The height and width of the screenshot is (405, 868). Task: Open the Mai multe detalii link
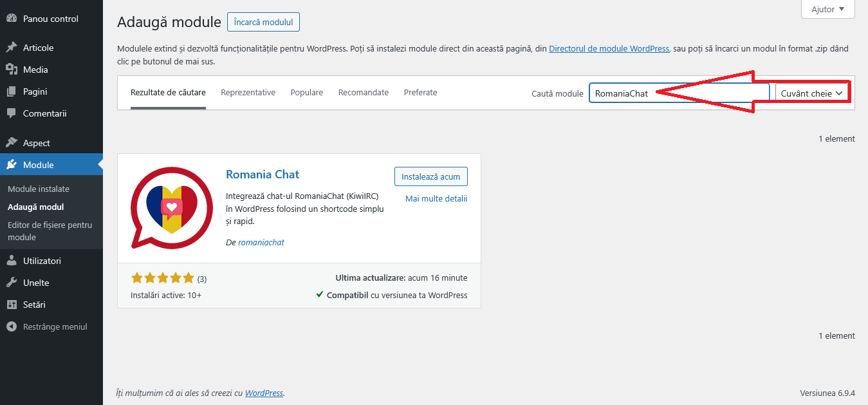point(436,198)
